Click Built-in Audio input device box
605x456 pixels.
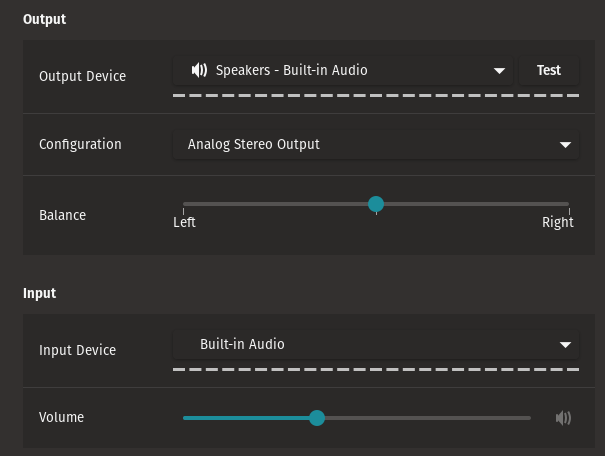pos(376,345)
